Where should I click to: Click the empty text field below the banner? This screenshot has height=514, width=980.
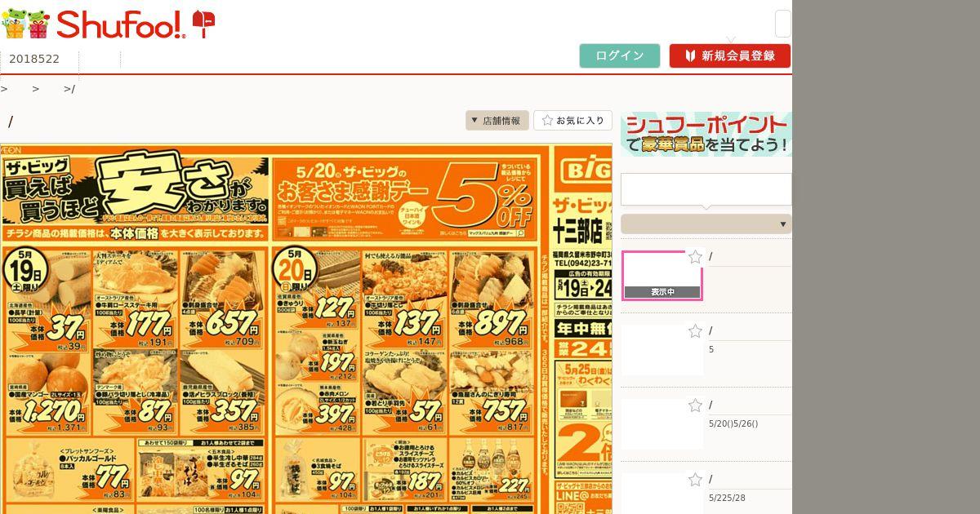point(706,189)
